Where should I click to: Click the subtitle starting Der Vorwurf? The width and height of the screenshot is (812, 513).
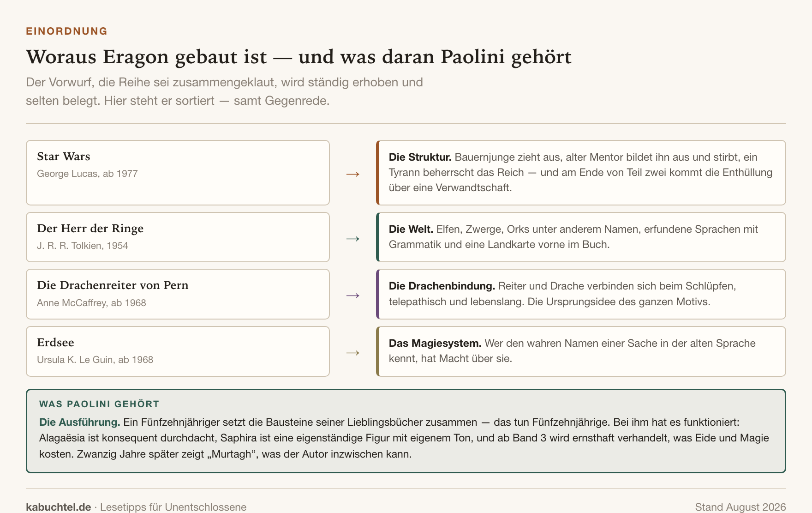point(224,91)
